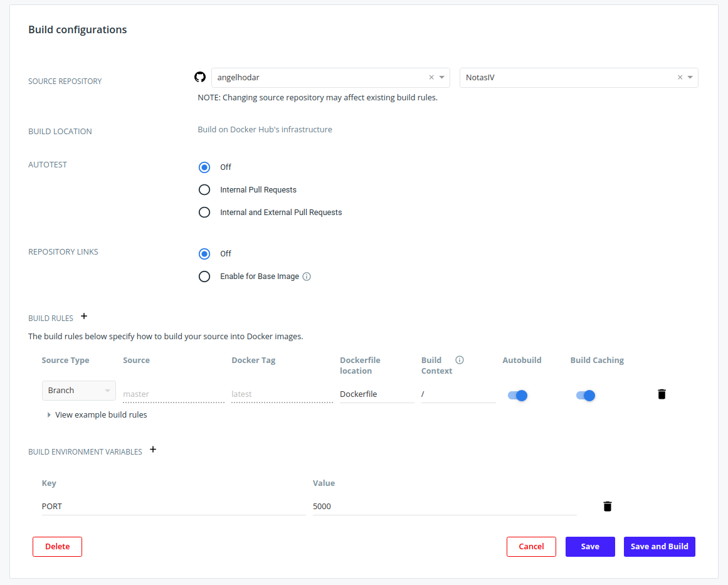Click Build Context info icon
This screenshot has width=728, height=585.
(x=459, y=360)
